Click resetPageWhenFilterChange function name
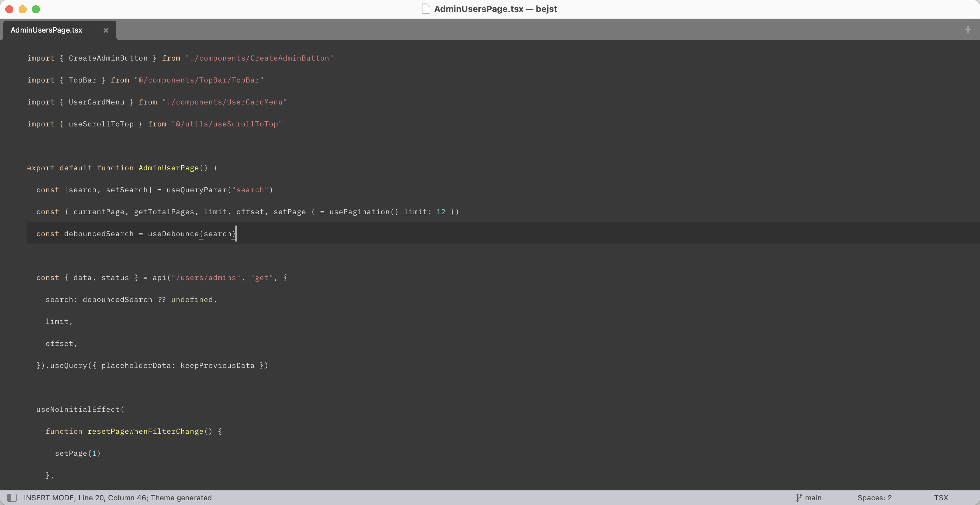 145,431
